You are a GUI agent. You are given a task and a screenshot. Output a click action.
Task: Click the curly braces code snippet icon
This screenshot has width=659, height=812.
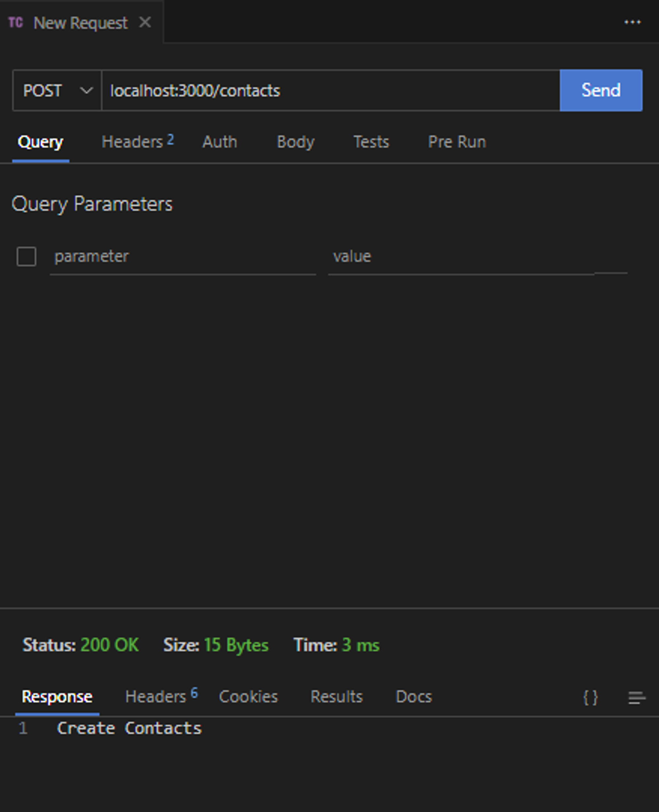pyautogui.click(x=590, y=697)
